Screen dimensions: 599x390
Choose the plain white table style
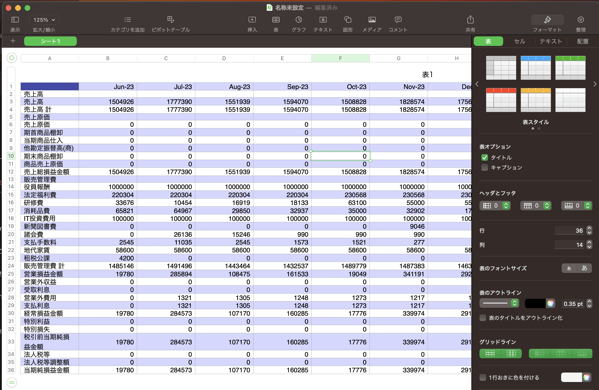coord(570,100)
